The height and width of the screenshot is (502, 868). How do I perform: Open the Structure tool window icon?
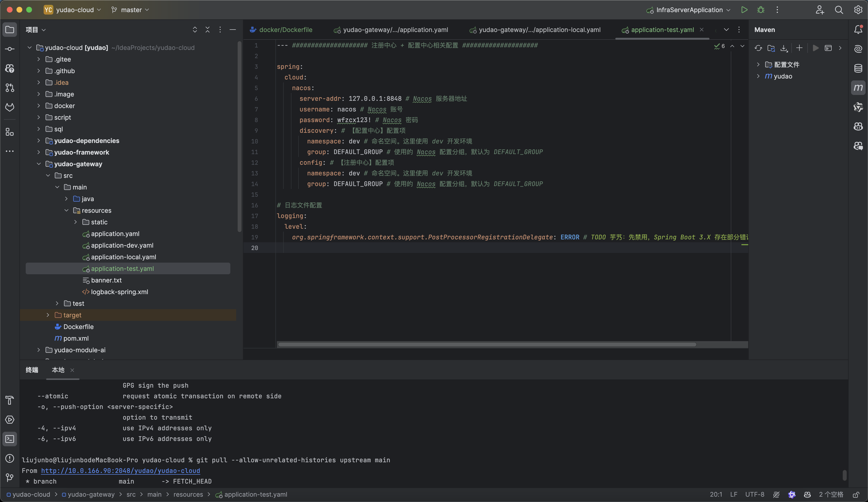10,132
